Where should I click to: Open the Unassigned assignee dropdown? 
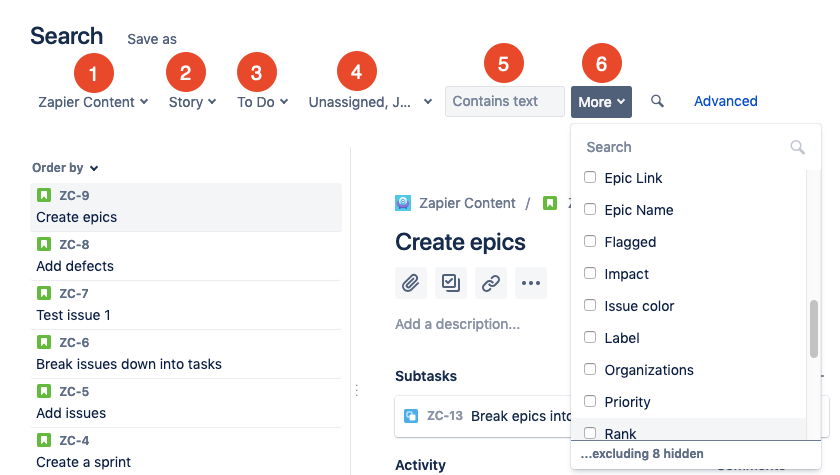pyautogui.click(x=370, y=102)
